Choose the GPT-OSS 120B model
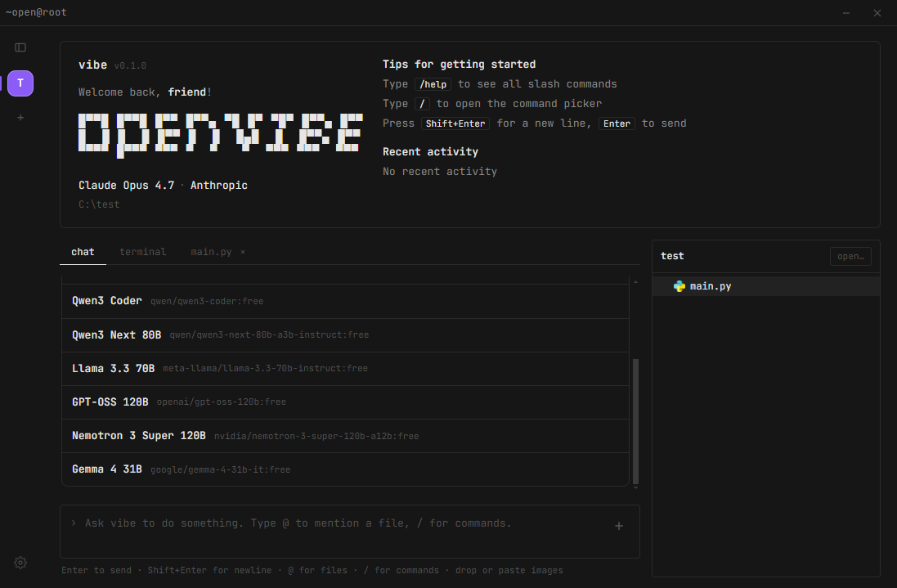 (346, 402)
